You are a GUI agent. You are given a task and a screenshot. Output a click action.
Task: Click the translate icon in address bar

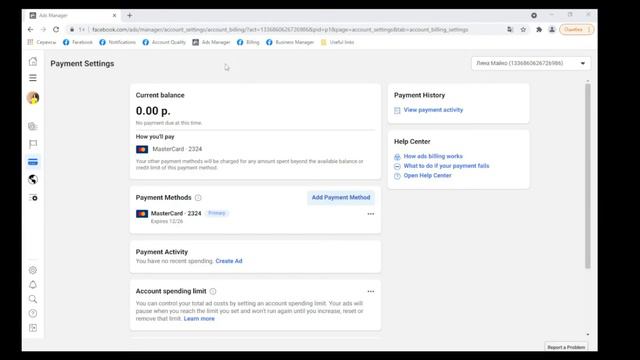(x=510, y=29)
